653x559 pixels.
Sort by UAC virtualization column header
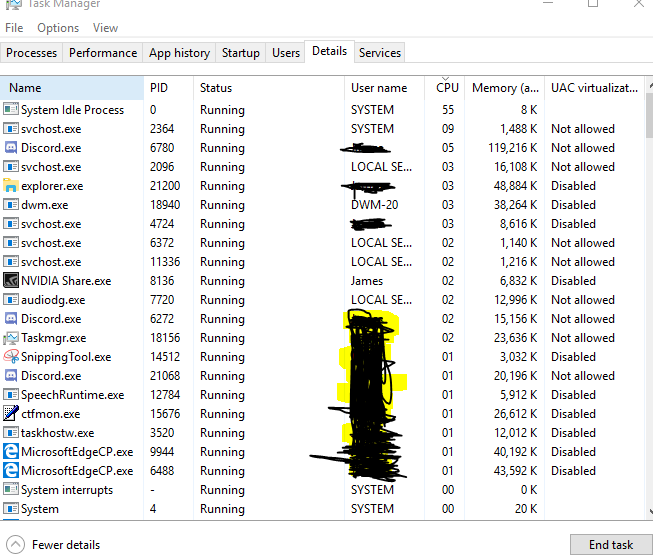pyautogui.click(x=594, y=88)
